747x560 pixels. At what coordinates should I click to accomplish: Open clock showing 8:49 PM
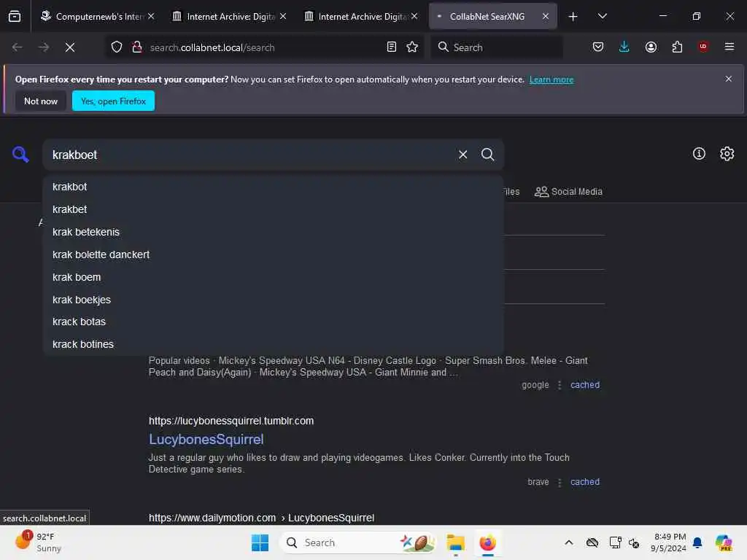668,542
